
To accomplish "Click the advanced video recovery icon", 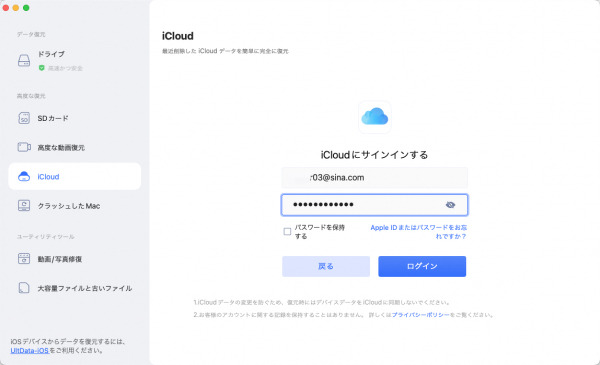I will click(x=24, y=147).
